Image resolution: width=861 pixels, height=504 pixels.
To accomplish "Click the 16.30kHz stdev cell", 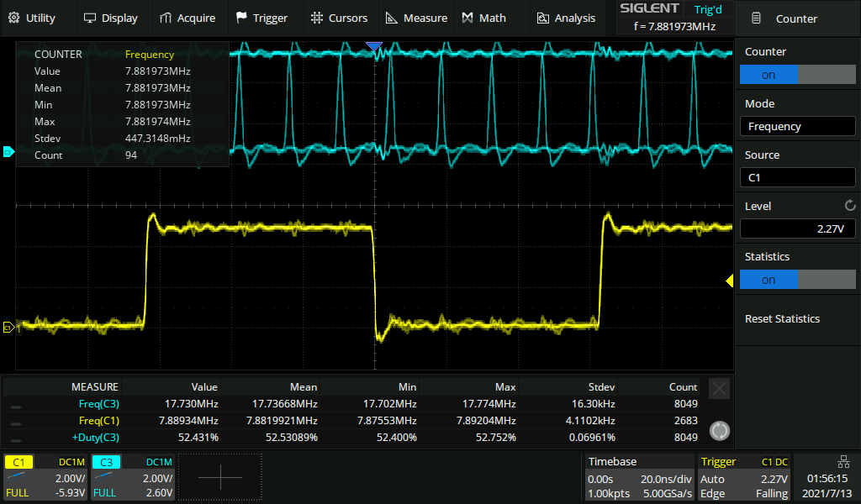I will tap(593, 404).
